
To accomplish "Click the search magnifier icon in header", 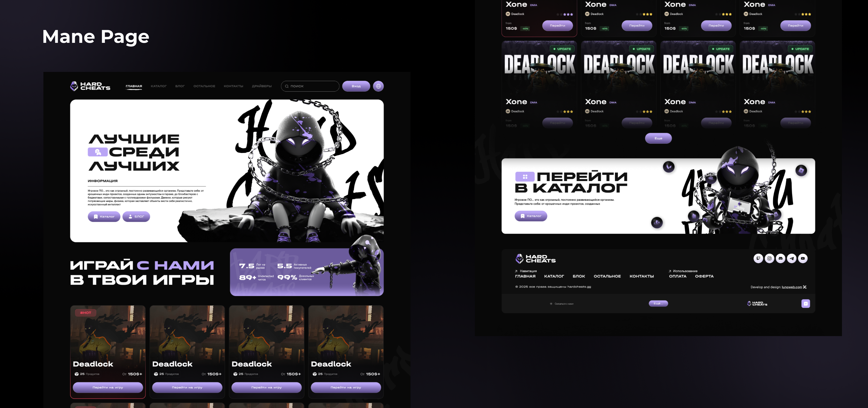I will [x=287, y=86].
